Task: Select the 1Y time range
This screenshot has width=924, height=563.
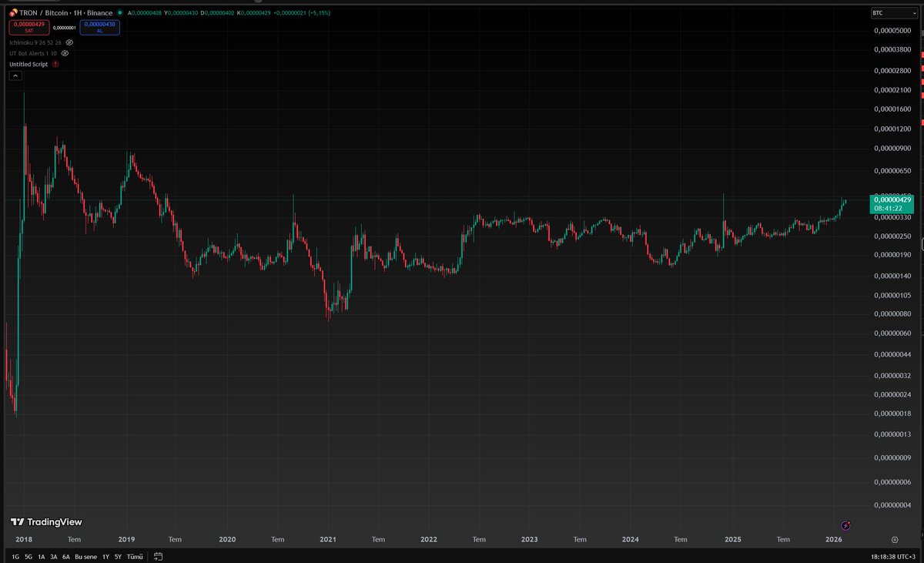Action: point(105,556)
